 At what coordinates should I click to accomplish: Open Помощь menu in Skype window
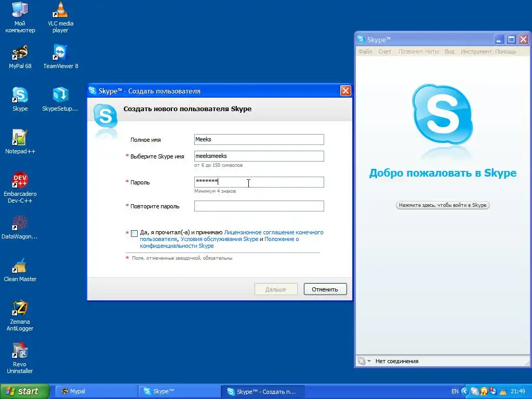tap(506, 51)
